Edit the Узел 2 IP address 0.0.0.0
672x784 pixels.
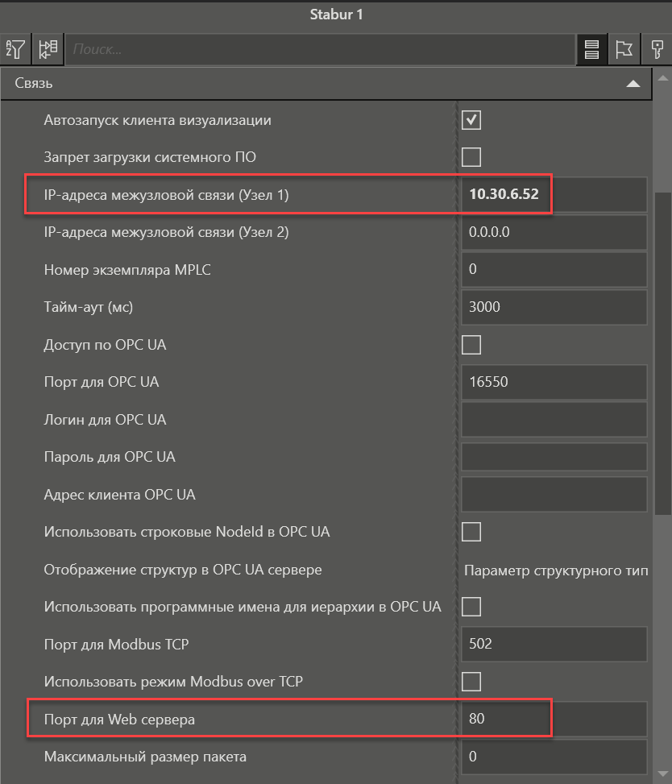(x=554, y=232)
